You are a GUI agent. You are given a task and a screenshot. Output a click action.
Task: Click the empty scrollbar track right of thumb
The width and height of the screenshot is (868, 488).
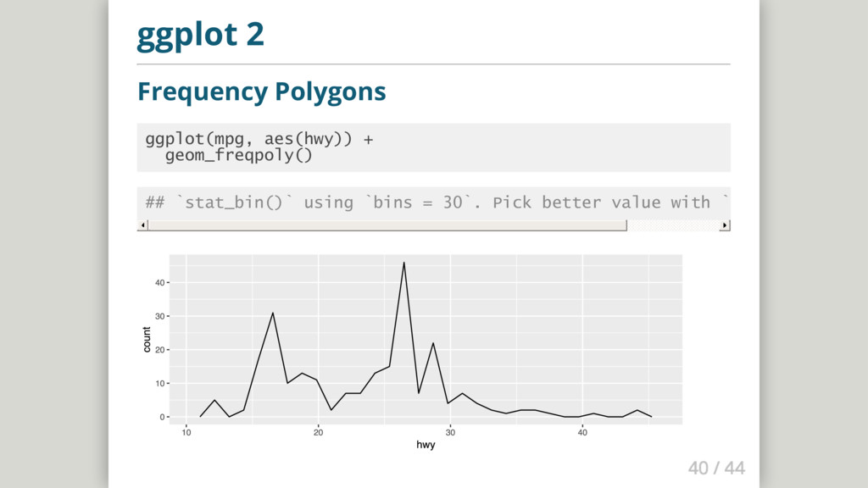(x=673, y=225)
